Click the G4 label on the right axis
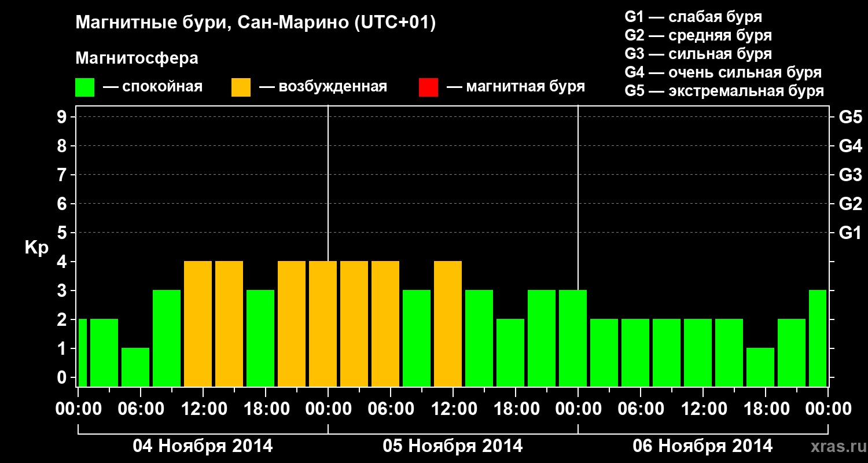The width and height of the screenshot is (868, 463). [x=850, y=146]
